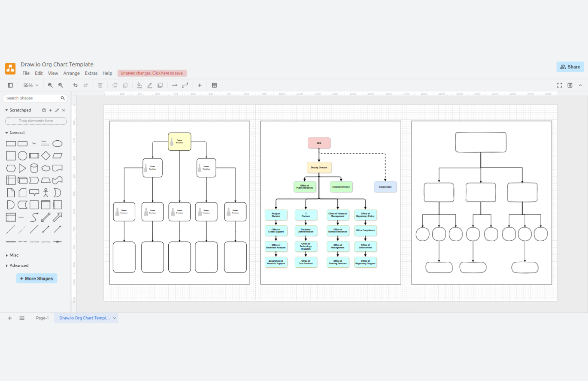The image size is (588, 381).
Task: Open the View menu
Action: [x=53, y=73]
